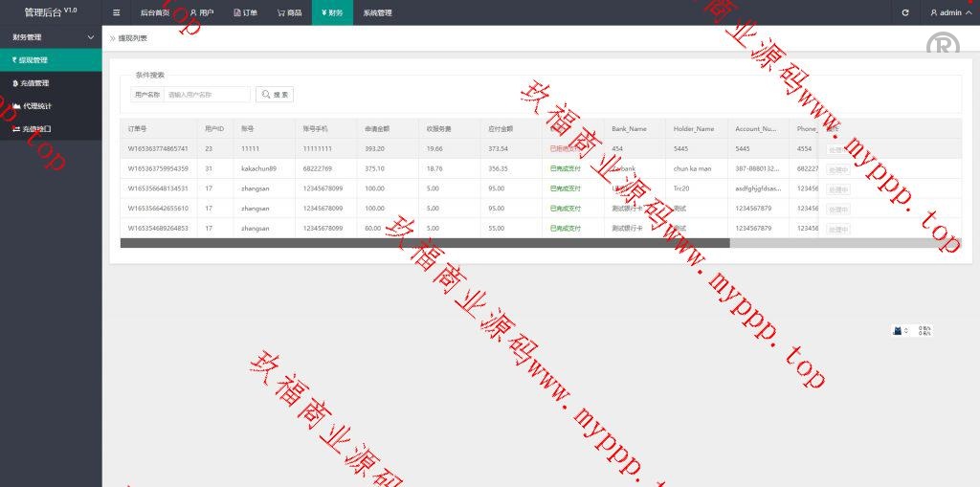Open 充值接口 in the sidebar
Image resolution: width=980 pixels, height=487 pixels.
point(36,128)
